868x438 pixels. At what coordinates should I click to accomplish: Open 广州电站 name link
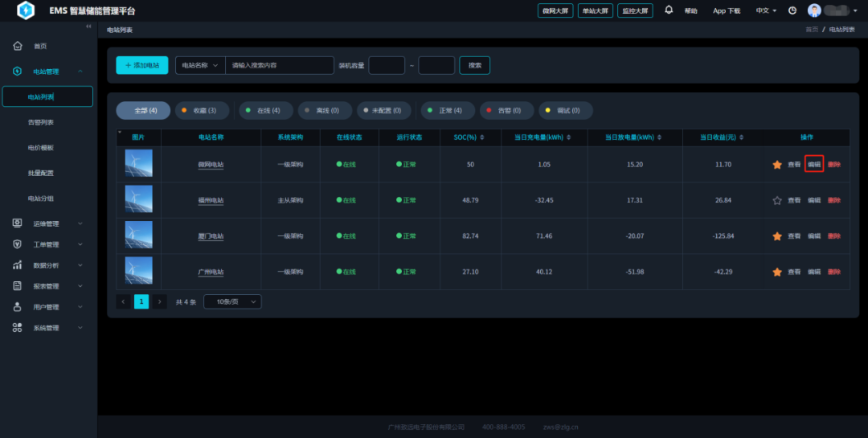coord(211,272)
